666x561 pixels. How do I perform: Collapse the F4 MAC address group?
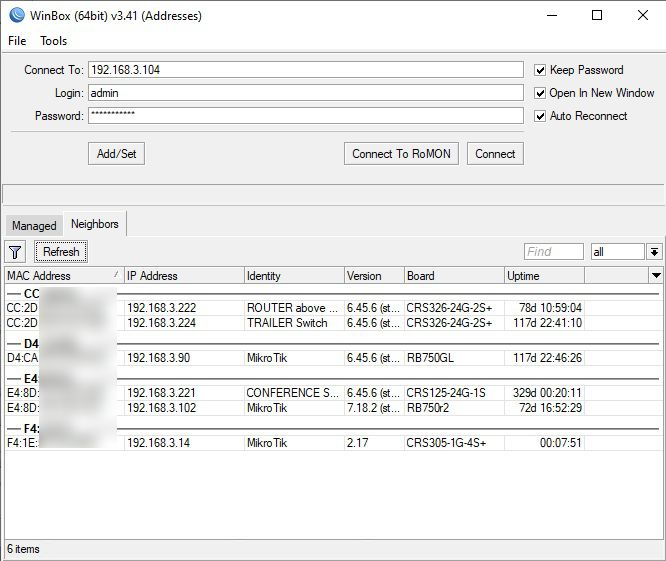point(14,429)
